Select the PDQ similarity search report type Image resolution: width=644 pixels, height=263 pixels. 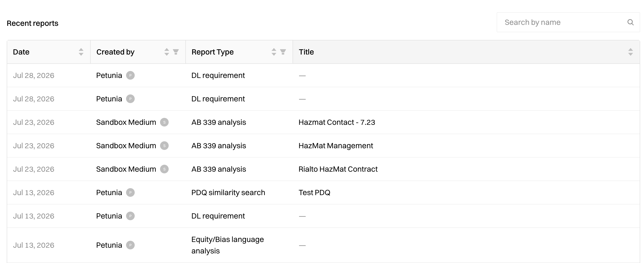click(x=228, y=192)
